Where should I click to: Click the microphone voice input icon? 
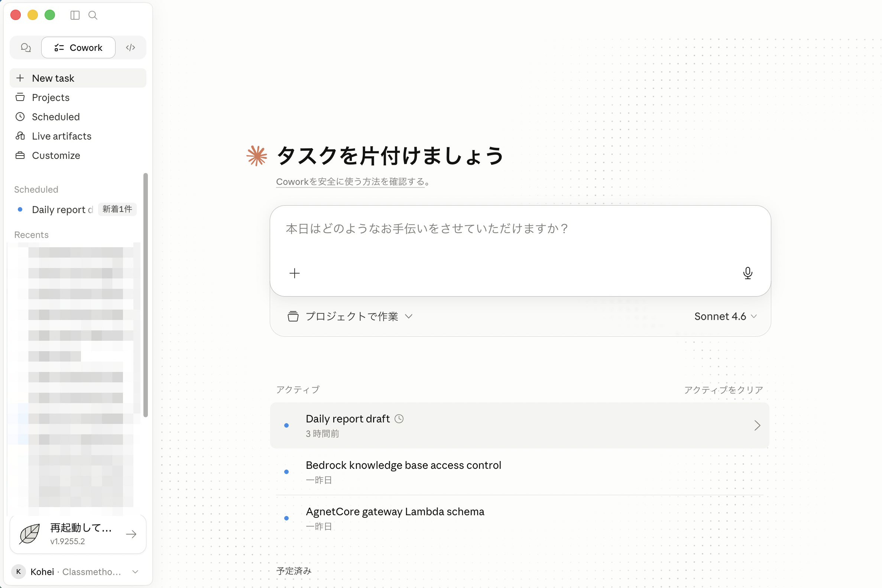point(748,273)
